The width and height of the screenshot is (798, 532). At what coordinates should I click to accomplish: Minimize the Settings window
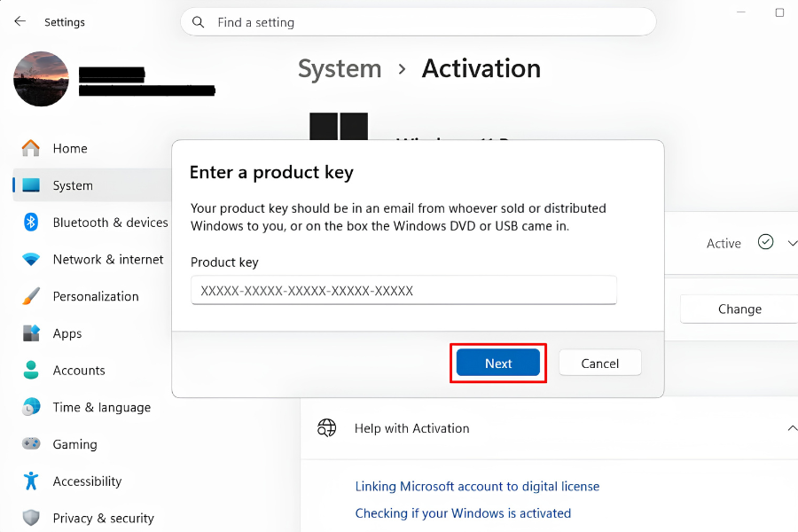point(741,12)
